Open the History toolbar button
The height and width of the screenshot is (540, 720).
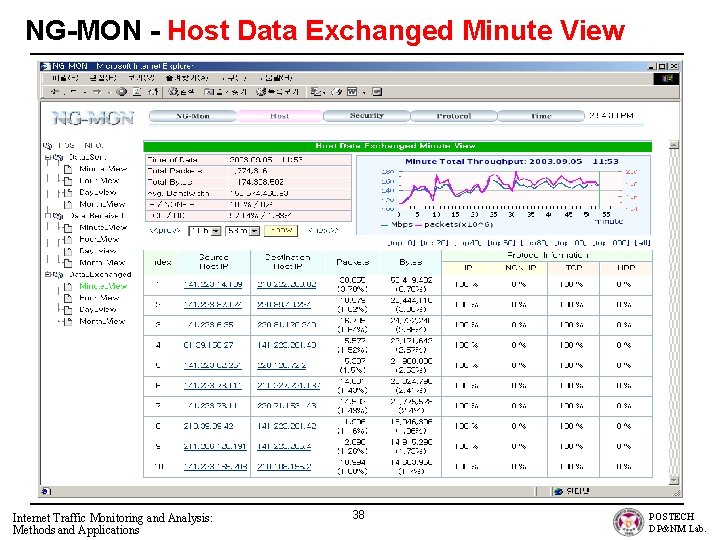(277, 92)
